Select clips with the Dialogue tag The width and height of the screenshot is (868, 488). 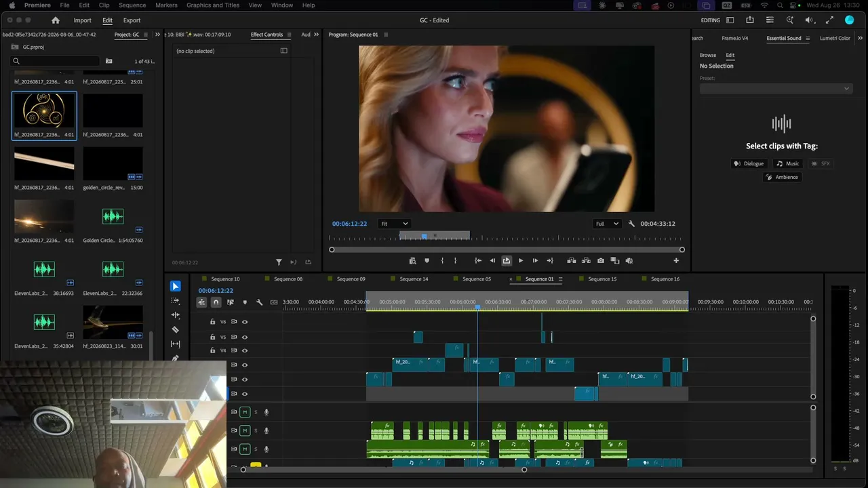(x=749, y=163)
